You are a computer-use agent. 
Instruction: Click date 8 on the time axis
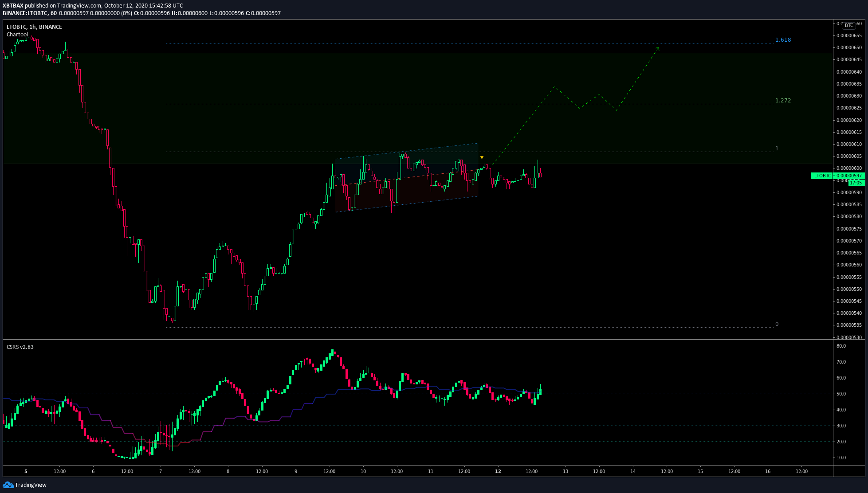tap(228, 471)
